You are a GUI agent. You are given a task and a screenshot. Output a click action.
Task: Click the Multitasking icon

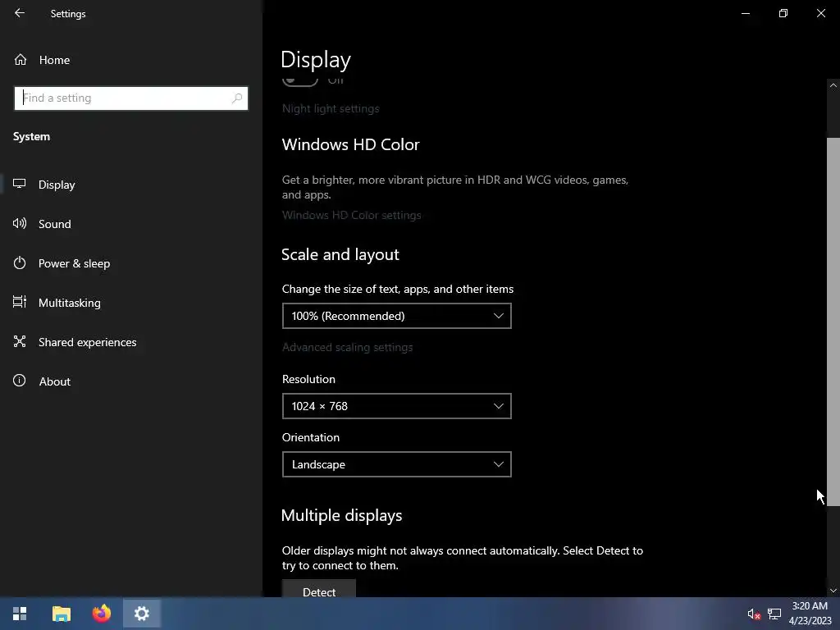coord(20,302)
